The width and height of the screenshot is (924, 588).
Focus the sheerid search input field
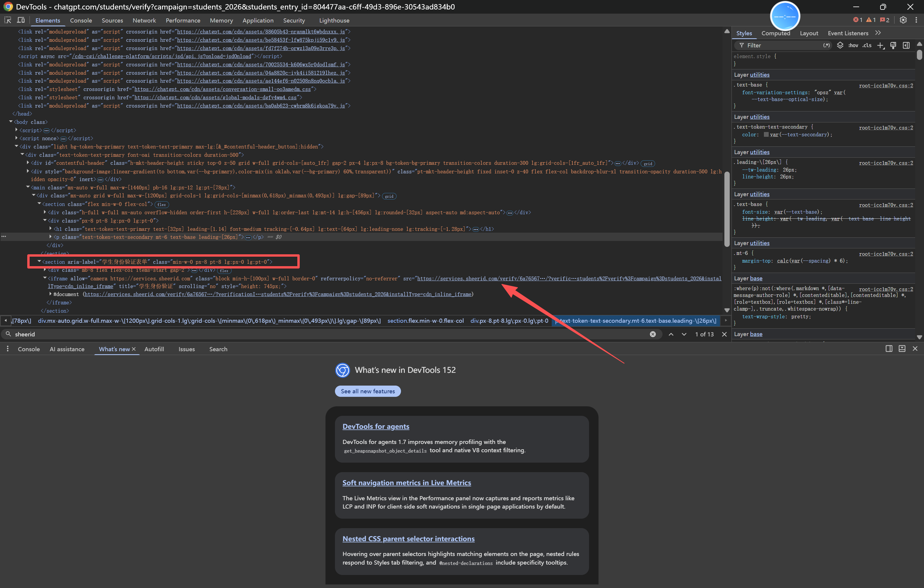[x=330, y=334]
